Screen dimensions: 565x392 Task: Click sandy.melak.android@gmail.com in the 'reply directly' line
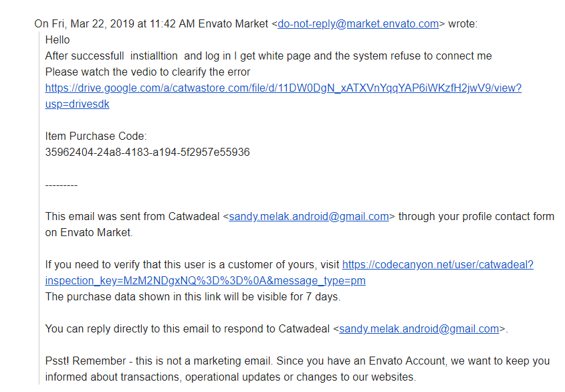419,329
